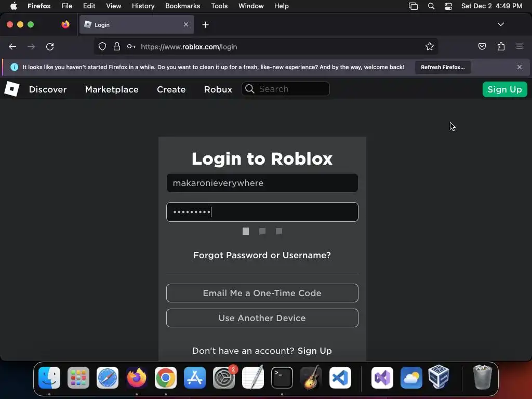
Task: Reload the page with the refresh icon
Action: [x=50, y=46]
